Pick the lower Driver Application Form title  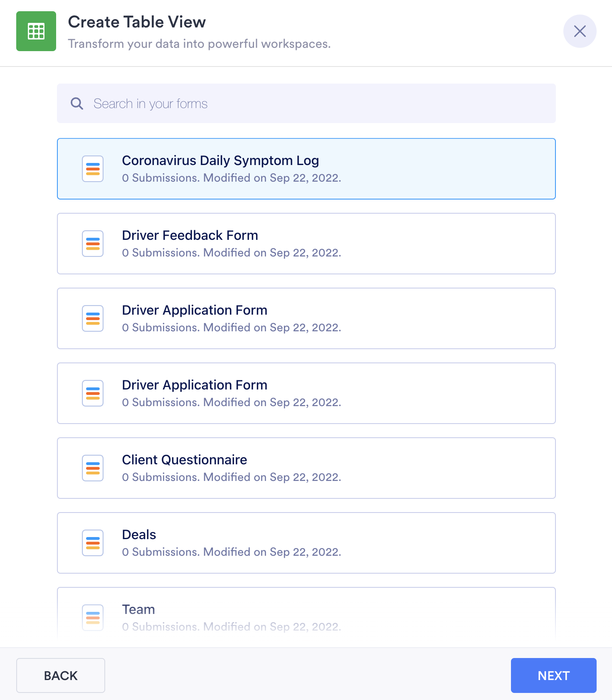click(x=195, y=385)
